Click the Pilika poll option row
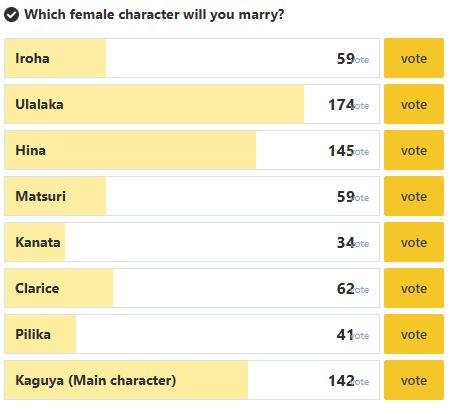453x414 pixels. (x=192, y=334)
